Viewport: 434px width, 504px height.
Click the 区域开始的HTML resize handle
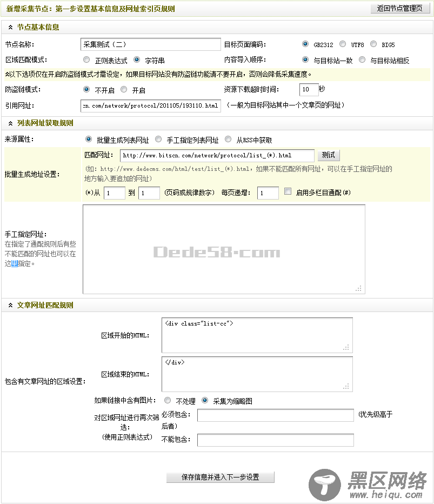tap(346, 348)
